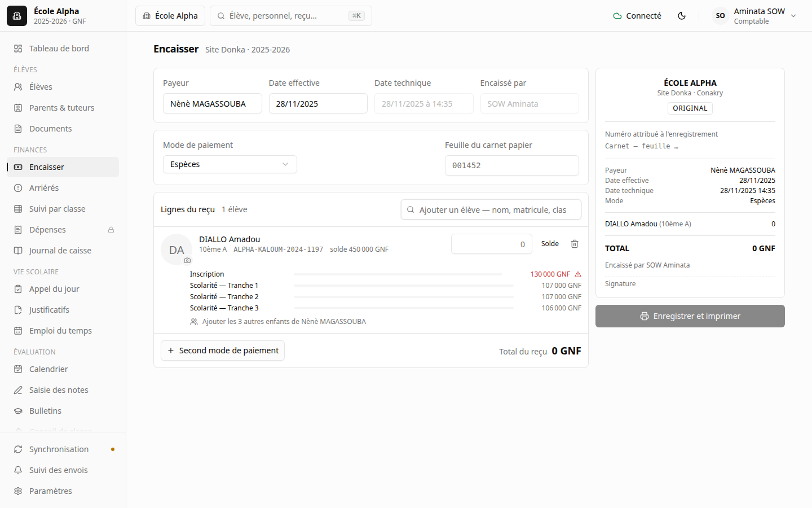The image size is (812, 508).
Task: Click the Journal de caisse book icon
Action: (x=18, y=251)
